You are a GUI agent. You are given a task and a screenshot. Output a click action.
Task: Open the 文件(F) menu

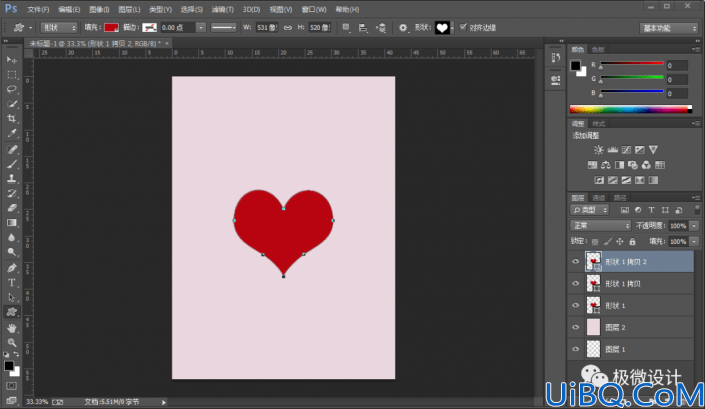pos(38,9)
